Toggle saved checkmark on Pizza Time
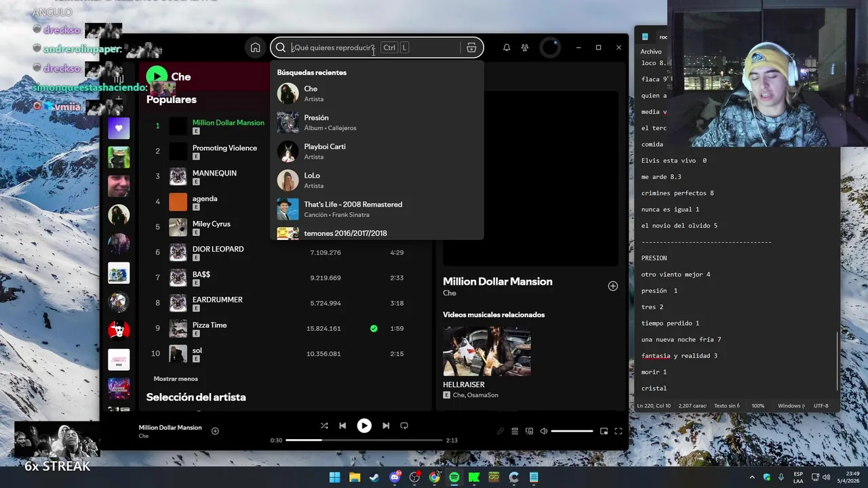Viewport: 868px width, 488px height. coord(374,328)
